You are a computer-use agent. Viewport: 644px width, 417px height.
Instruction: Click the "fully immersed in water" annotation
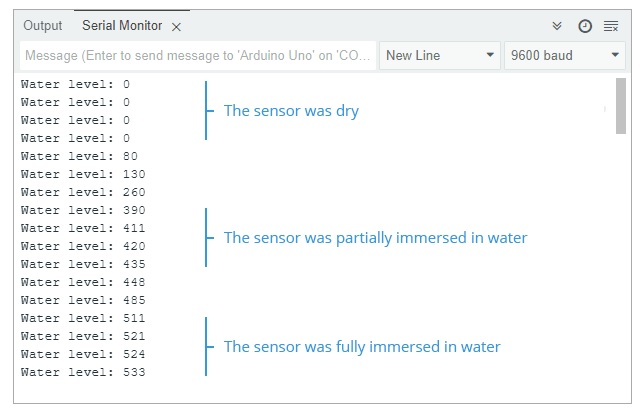362,347
